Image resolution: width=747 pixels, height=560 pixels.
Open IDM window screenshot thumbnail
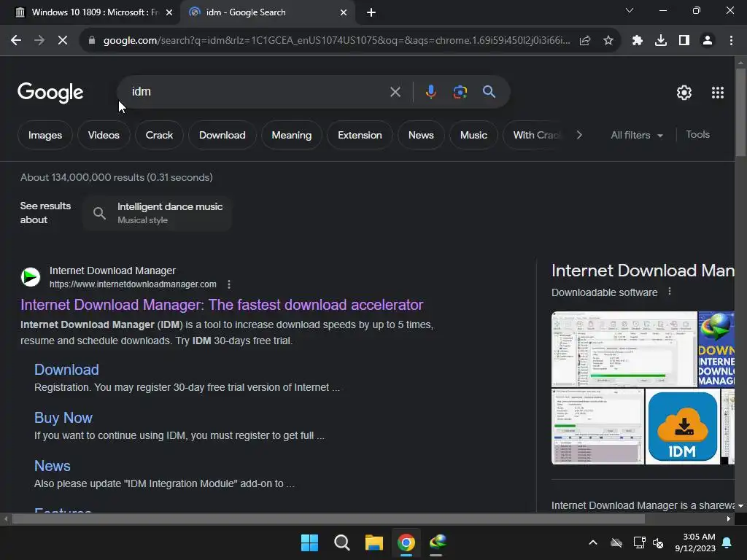[624, 349]
